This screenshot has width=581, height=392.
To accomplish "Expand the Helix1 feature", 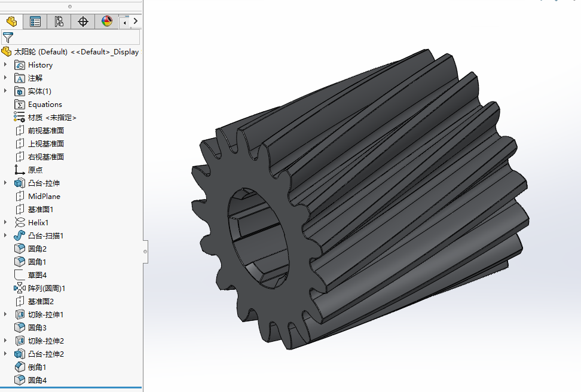I will (5, 222).
